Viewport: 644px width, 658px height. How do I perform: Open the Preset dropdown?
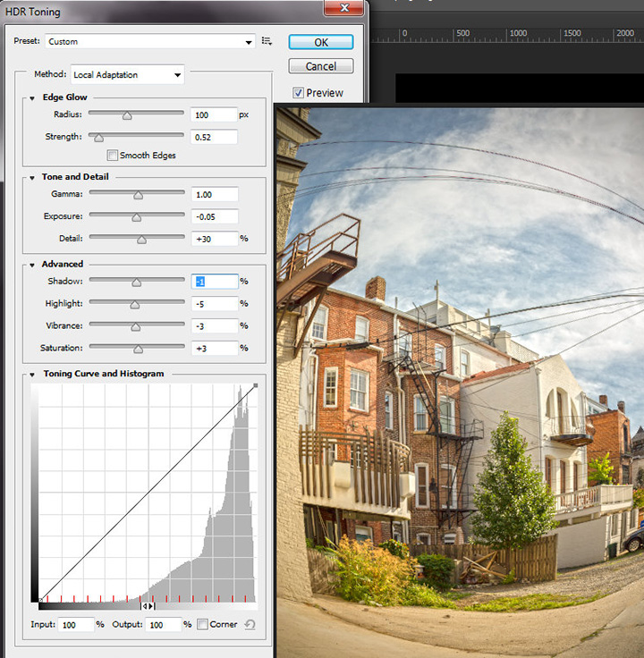coord(148,41)
